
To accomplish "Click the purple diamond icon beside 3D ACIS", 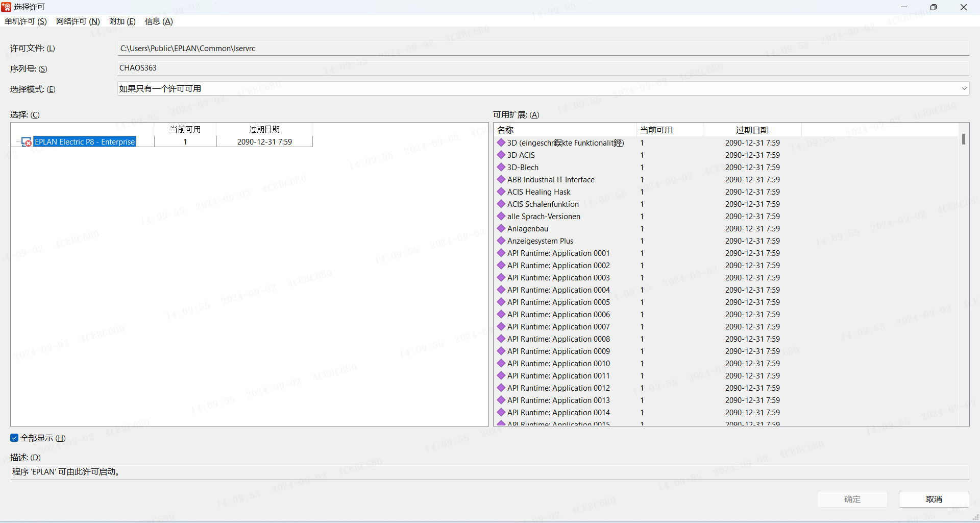I will 501,155.
